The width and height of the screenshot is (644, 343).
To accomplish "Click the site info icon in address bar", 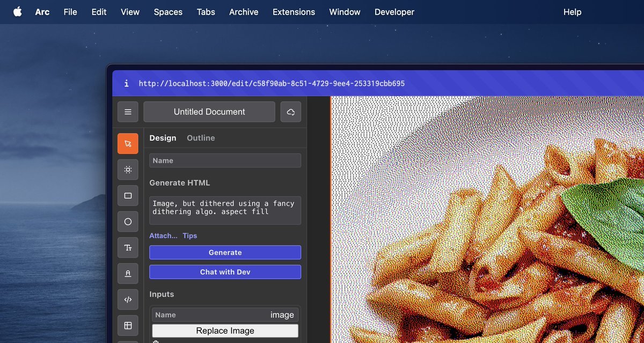I will click(x=126, y=83).
